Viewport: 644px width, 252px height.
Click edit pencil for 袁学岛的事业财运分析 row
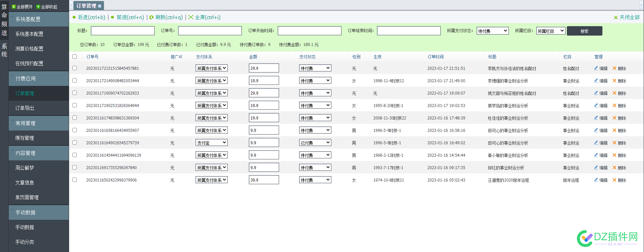(596, 105)
